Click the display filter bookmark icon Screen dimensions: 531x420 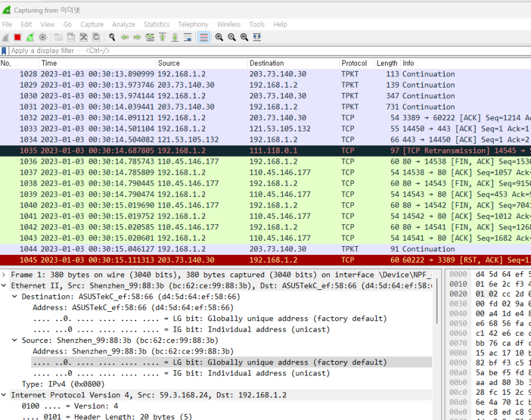coord(5,50)
